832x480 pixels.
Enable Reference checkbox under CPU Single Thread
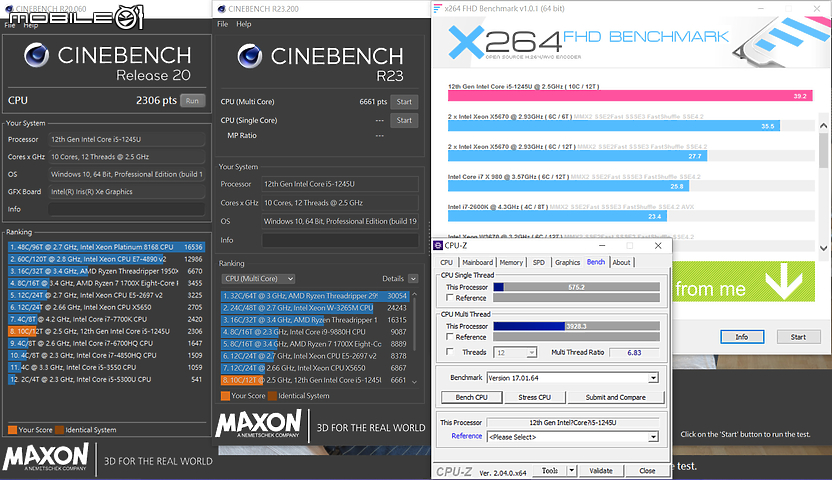coord(449,298)
